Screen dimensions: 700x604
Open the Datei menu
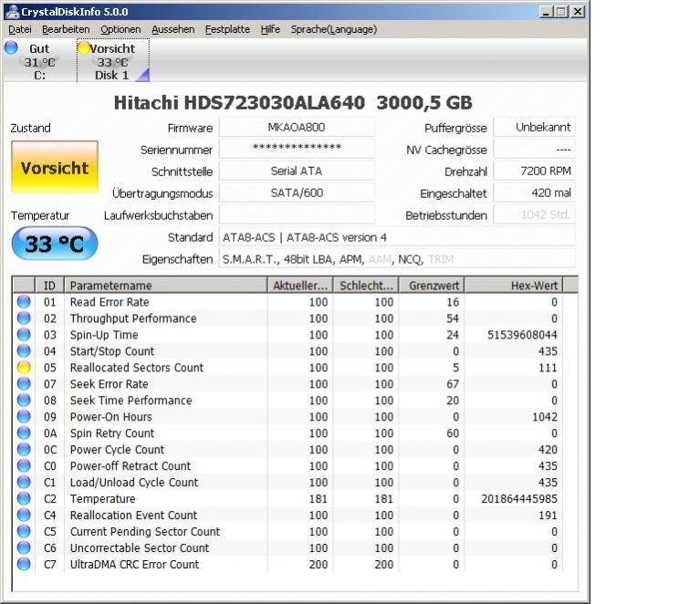[x=20, y=29]
